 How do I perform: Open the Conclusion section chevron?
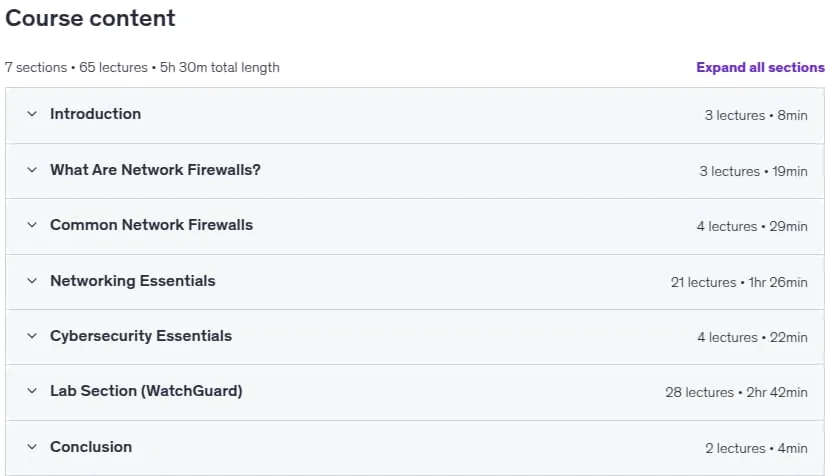32,447
